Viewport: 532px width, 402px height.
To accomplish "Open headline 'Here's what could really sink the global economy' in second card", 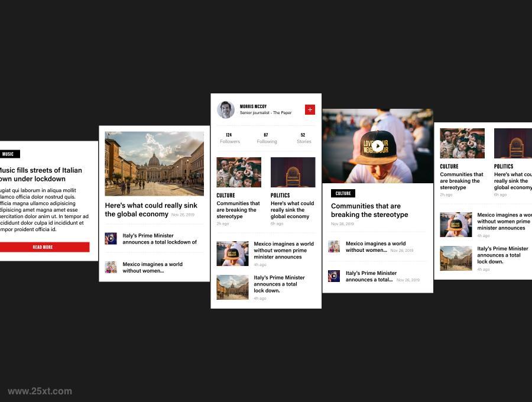I will click(x=151, y=210).
